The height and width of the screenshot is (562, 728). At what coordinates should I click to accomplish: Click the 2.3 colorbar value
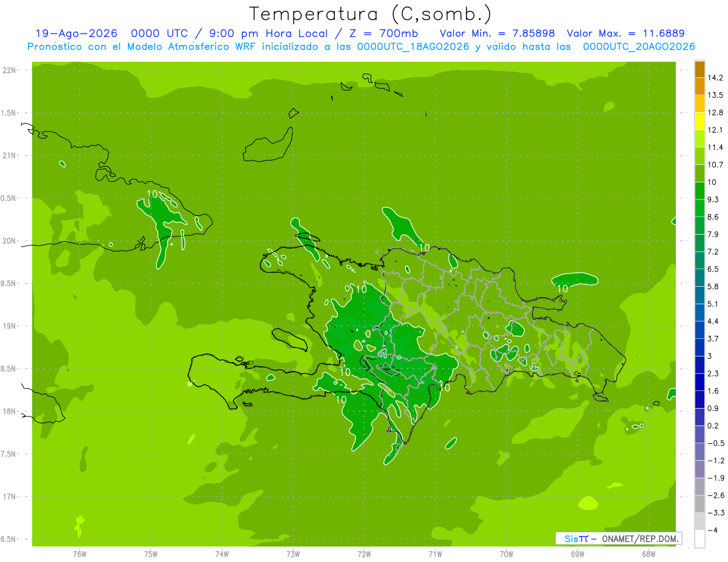pyautogui.click(x=713, y=373)
